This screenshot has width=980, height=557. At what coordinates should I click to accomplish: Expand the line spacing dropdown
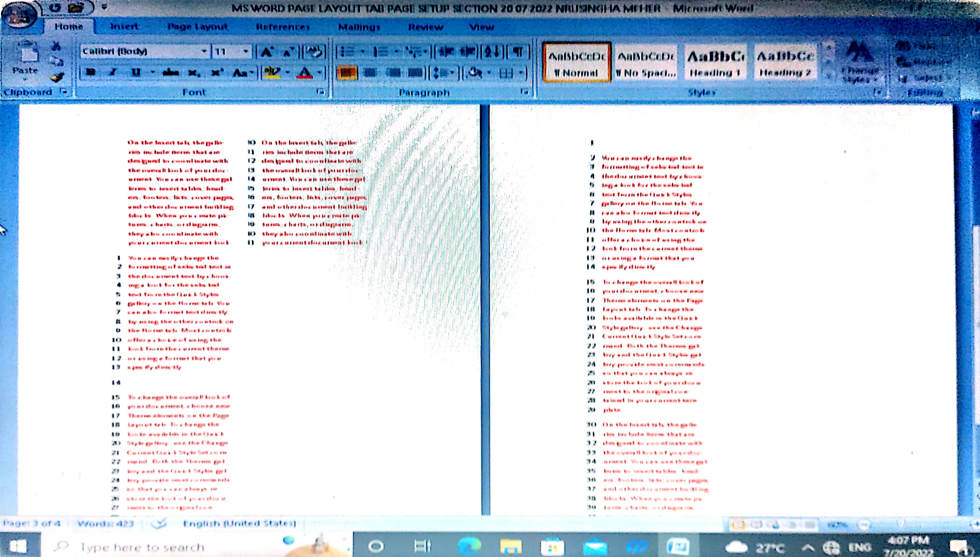[452, 72]
